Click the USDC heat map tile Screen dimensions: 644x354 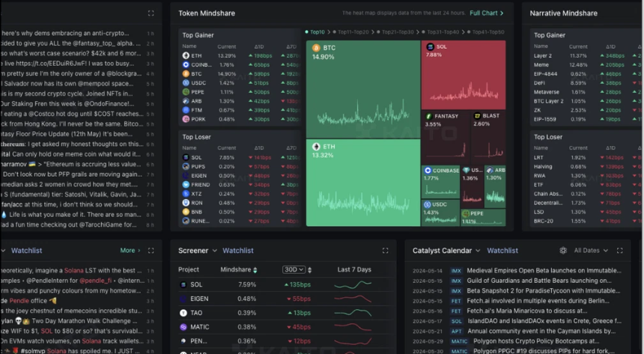pyautogui.click(x=440, y=213)
